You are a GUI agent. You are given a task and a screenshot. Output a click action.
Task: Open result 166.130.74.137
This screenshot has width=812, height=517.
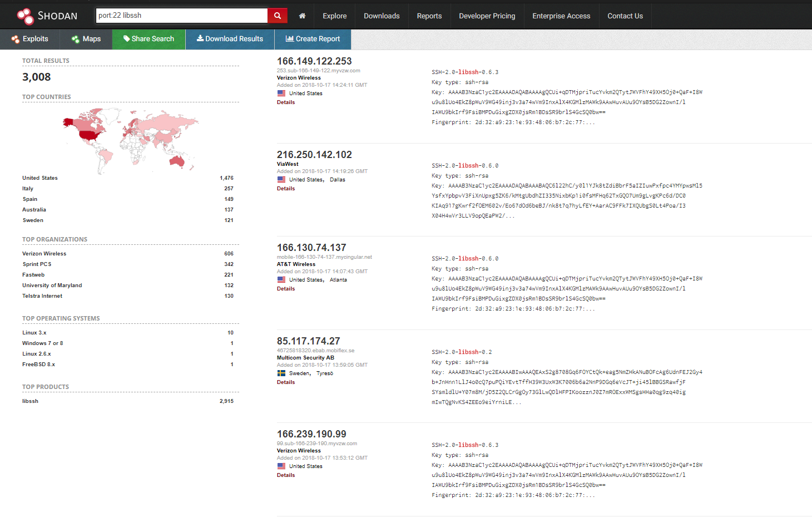[311, 247]
